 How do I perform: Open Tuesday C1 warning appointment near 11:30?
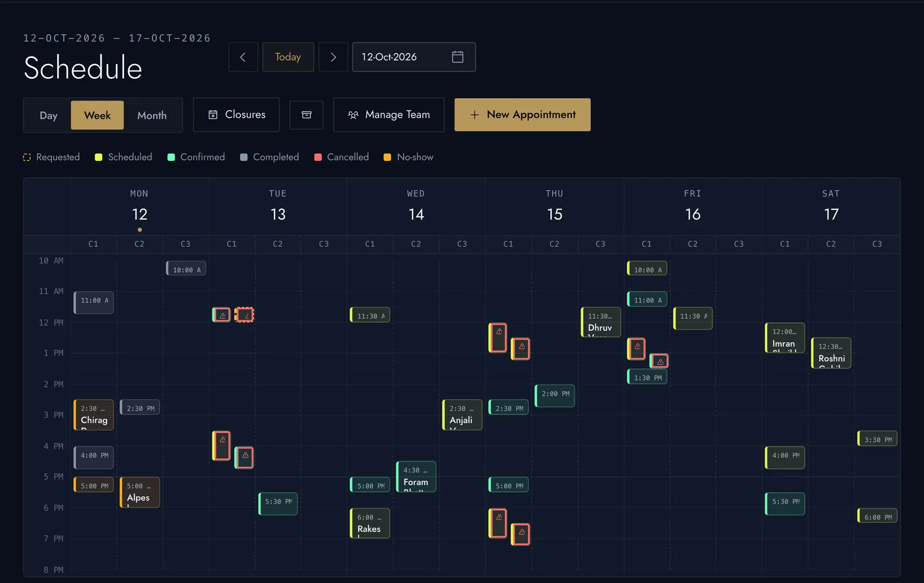coord(221,315)
